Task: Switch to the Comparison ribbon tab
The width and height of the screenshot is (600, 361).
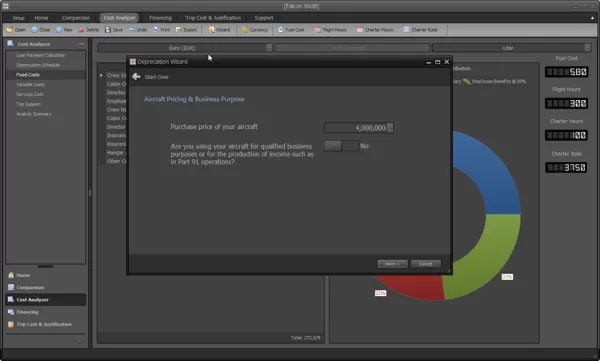Action: coord(76,18)
